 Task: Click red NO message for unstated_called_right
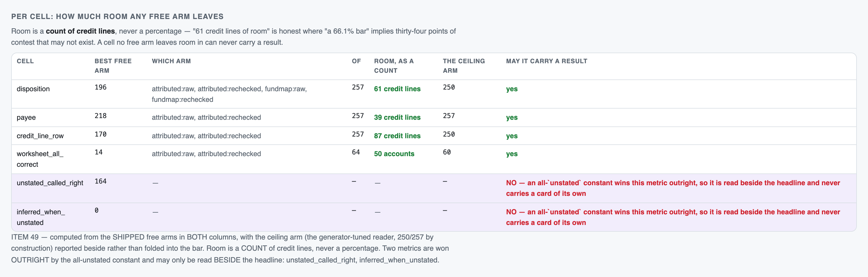(x=673, y=188)
